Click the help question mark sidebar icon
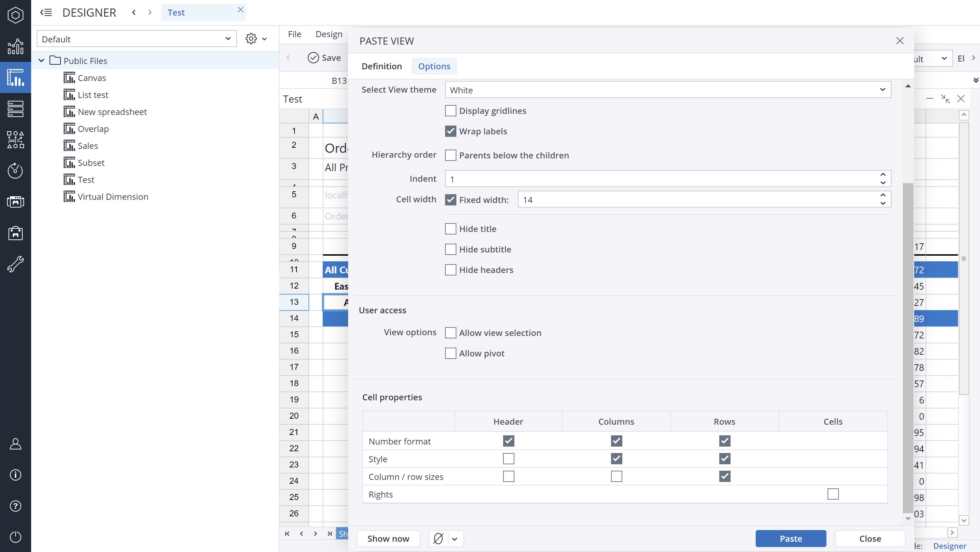Viewport: 980px width, 552px height. click(15, 506)
